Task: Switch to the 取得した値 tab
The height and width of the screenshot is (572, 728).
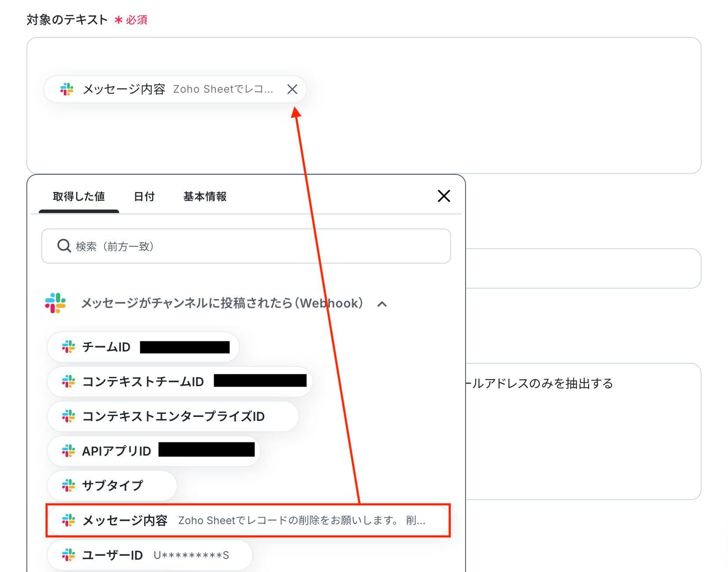Action: [x=79, y=196]
